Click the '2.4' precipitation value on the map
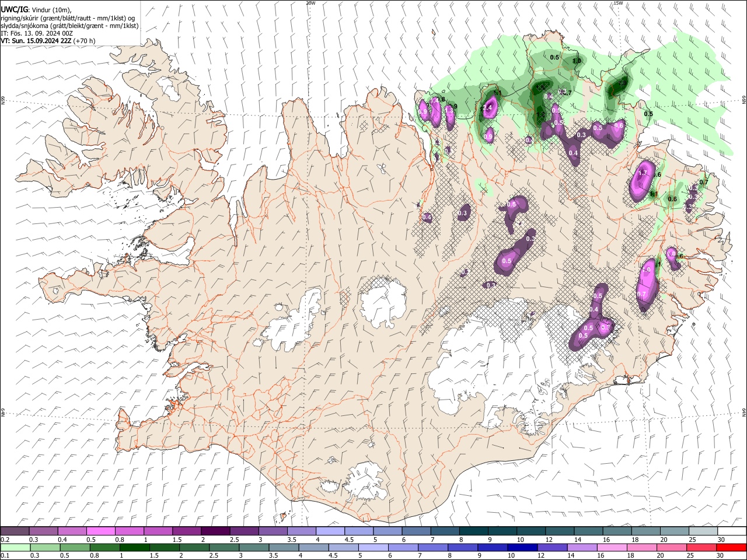The height and width of the screenshot is (560, 747). [487, 108]
